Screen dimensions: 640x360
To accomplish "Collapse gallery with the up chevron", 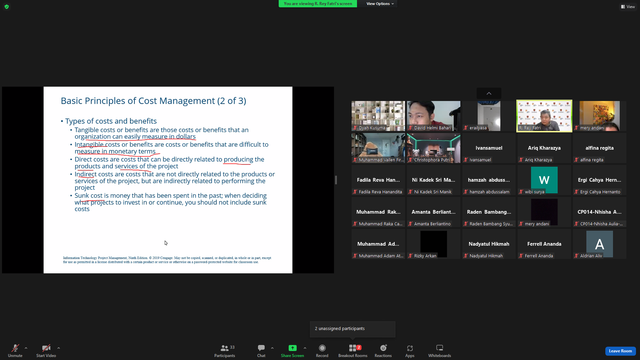I will coord(489,93).
